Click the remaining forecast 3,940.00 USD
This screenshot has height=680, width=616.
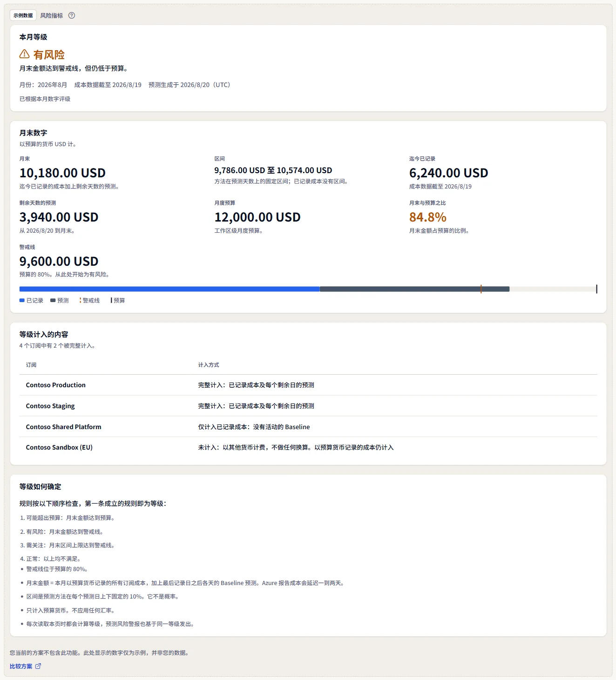coord(59,217)
